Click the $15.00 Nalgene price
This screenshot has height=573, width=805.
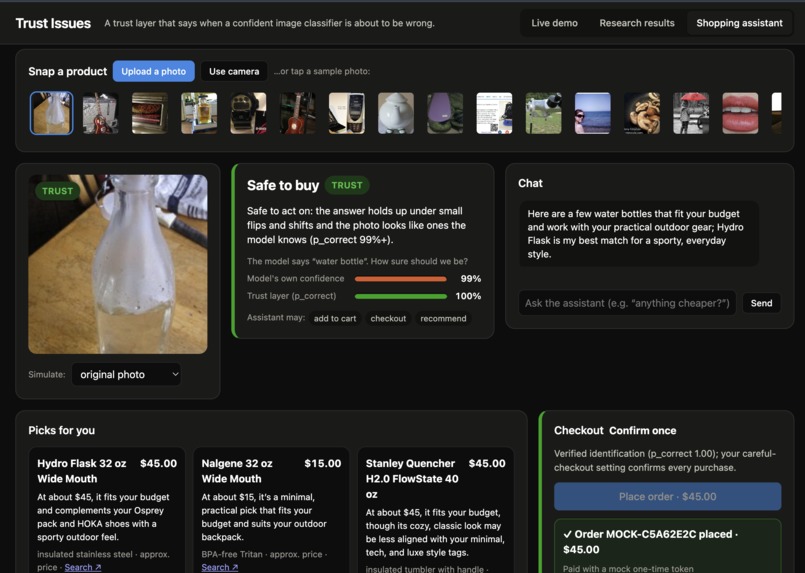click(x=322, y=463)
